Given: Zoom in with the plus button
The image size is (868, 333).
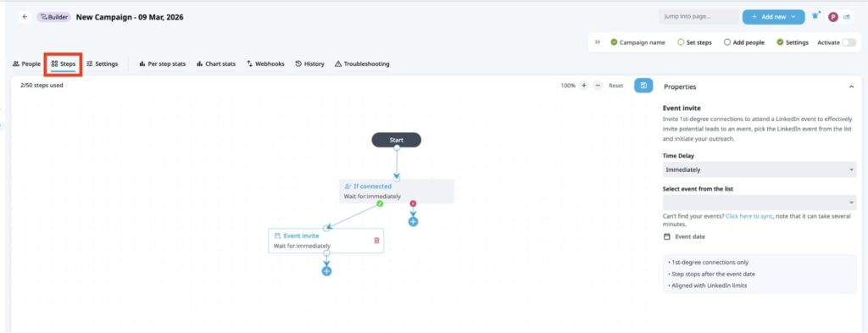Looking at the screenshot, I should pos(583,86).
